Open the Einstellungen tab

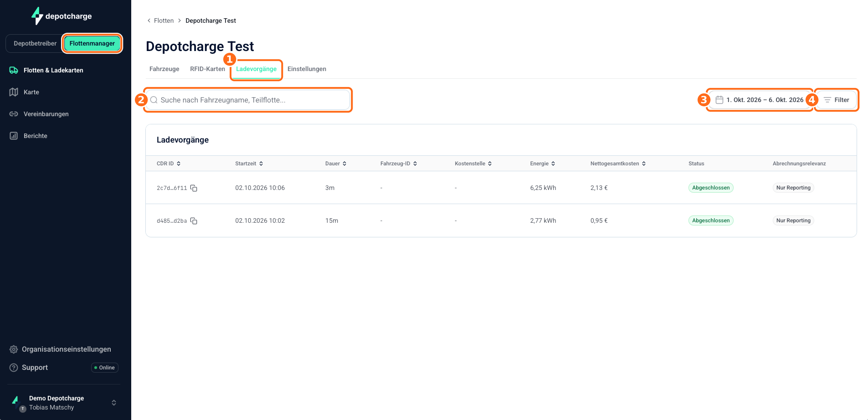click(x=307, y=69)
